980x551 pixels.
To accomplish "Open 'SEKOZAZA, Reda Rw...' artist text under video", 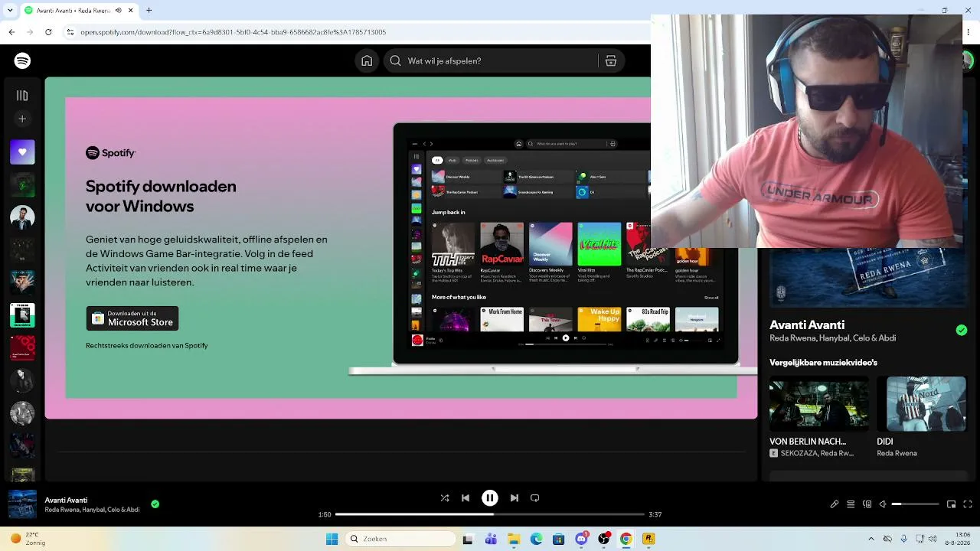I will pyautogui.click(x=817, y=454).
